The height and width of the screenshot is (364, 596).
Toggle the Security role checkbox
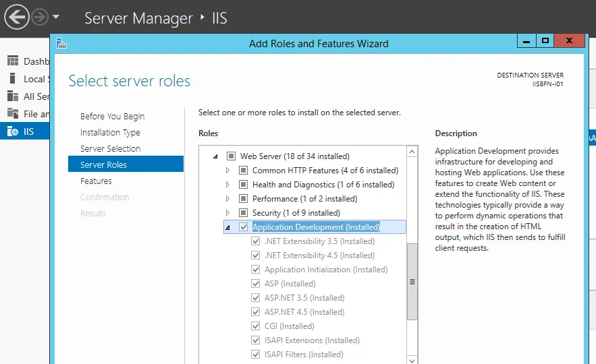pyautogui.click(x=244, y=213)
